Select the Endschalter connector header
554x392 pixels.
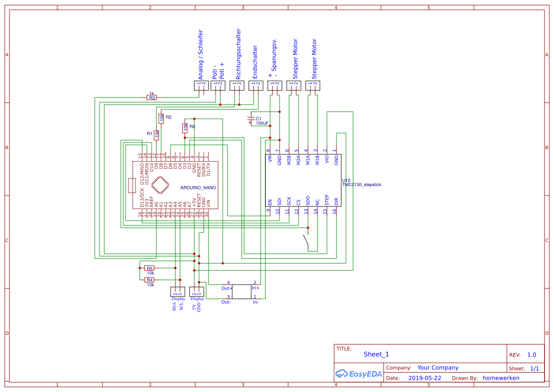tap(256, 85)
